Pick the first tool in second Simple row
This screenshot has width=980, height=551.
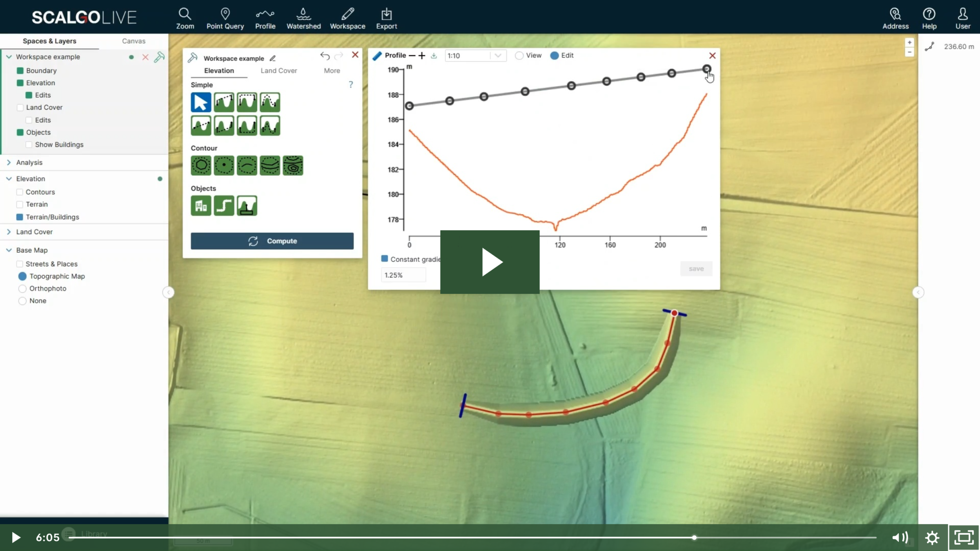[201, 125]
